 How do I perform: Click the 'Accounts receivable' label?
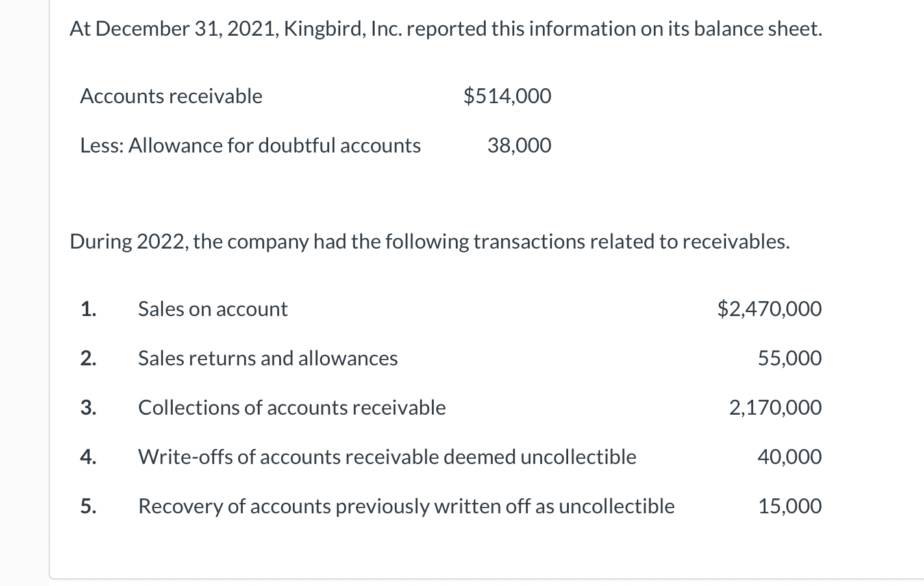(x=171, y=96)
